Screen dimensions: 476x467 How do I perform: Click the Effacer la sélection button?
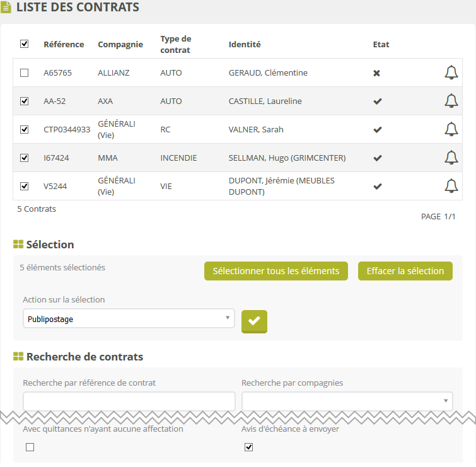(405, 271)
